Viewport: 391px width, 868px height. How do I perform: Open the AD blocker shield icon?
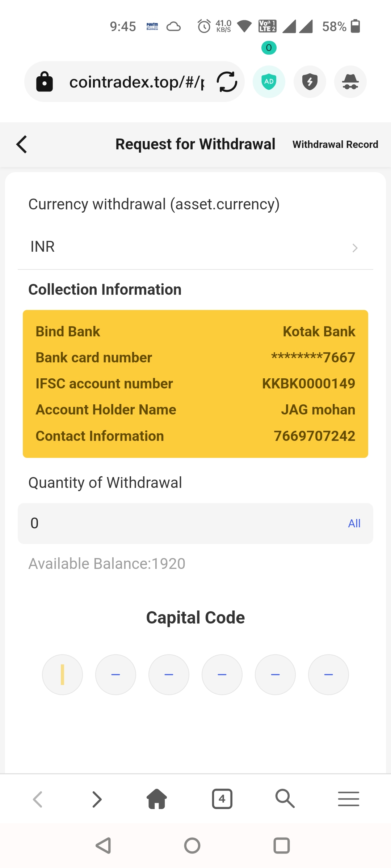pos(269,82)
